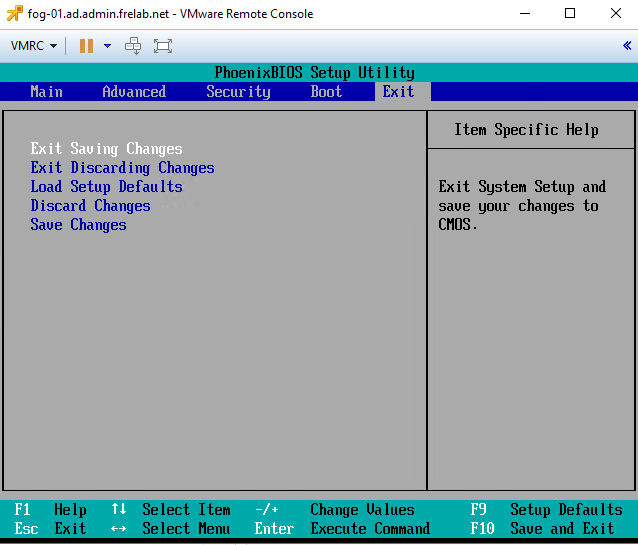
Task: Maximize the VMware Remote Console window
Action: pos(570,13)
